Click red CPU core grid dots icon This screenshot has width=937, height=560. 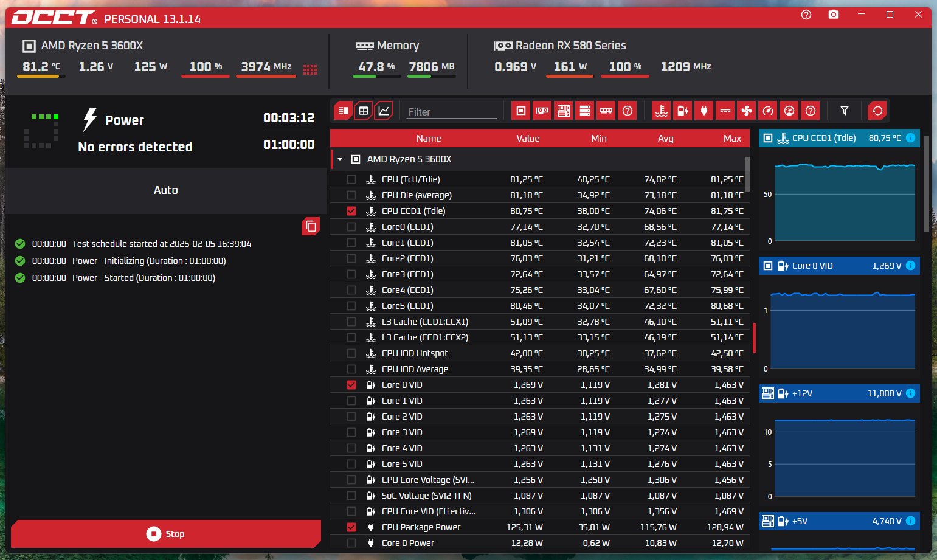point(310,70)
